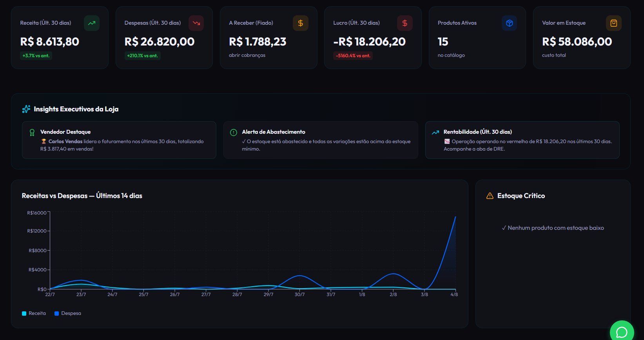
Task: Click the Alerta de Abastecimento heading
Action: tap(274, 132)
